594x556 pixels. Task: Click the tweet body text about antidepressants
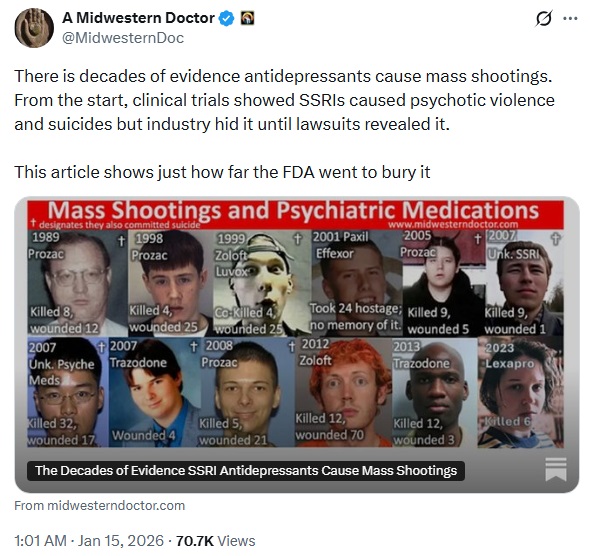(284, 100)
